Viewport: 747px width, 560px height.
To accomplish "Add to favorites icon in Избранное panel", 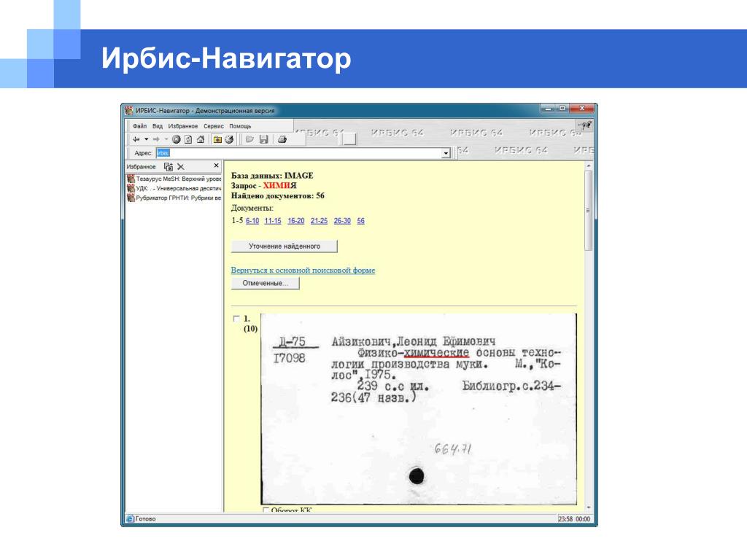I will pyautogui.click(x=169, y=167).
